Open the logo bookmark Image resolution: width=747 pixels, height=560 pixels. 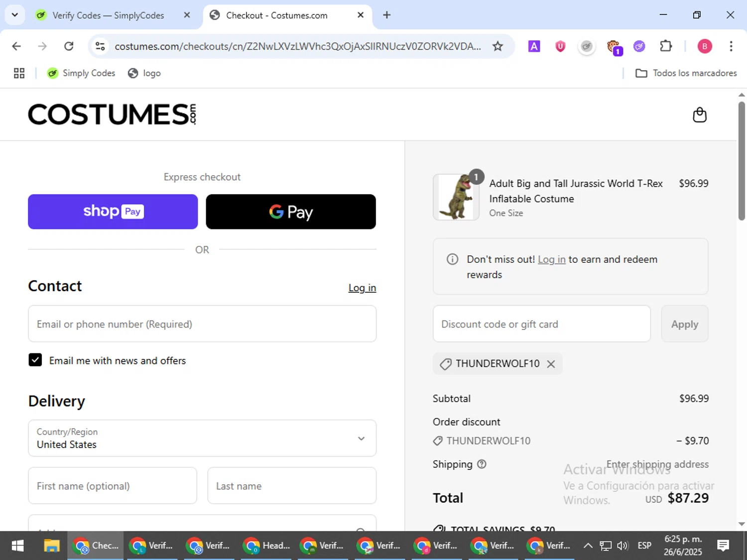click(144, 73)
